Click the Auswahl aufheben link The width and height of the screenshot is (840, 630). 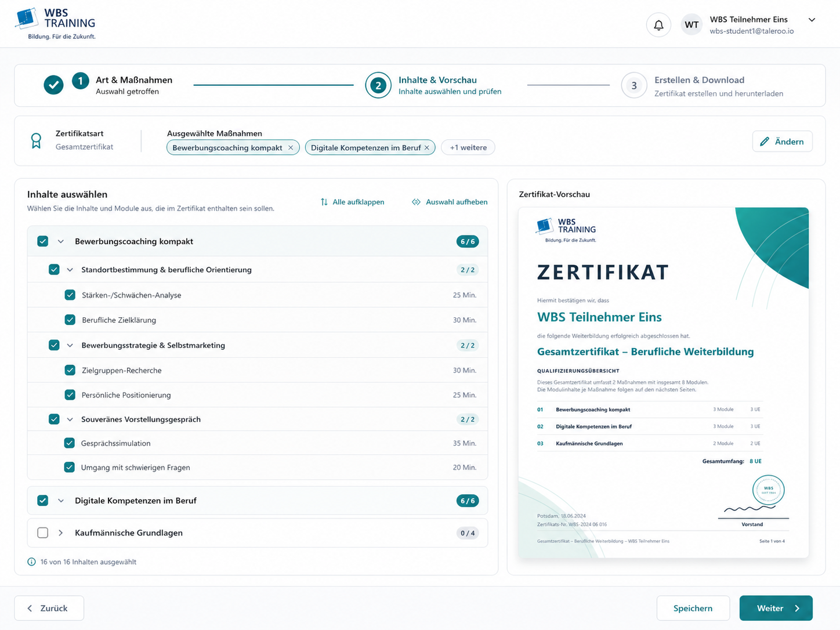[457, 202]
